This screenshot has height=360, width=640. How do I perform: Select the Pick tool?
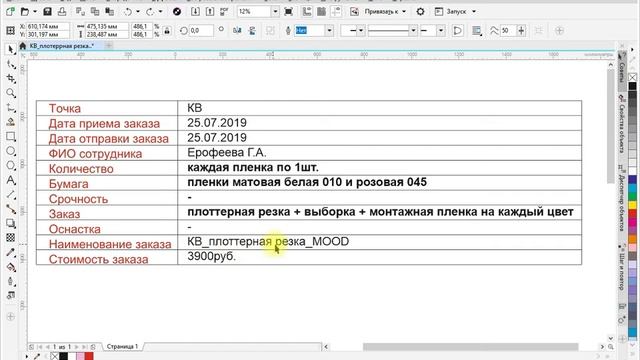(11, 50)
